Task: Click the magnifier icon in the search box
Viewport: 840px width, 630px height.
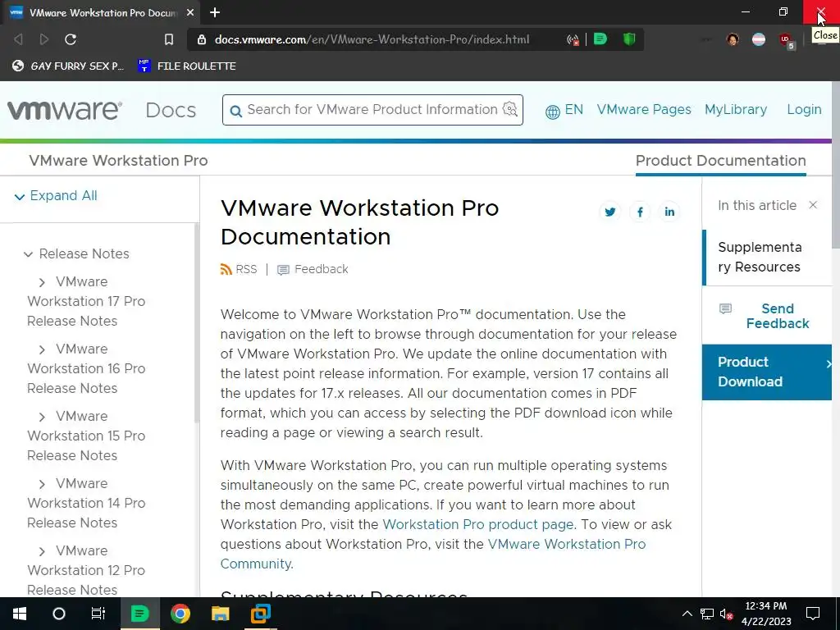Action: [x=235, y=111]
